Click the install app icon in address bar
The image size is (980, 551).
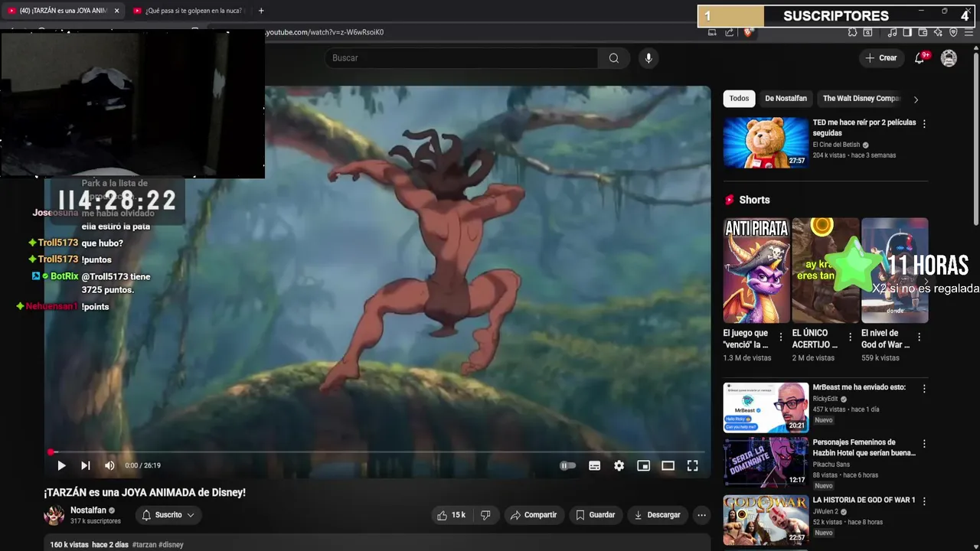[x=712, y=32]
